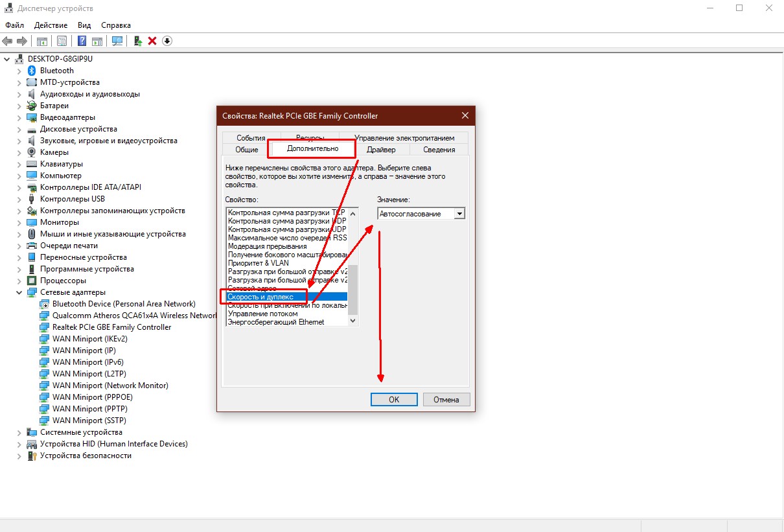Click the Properties toolbar icon

[x=62, y=41]
